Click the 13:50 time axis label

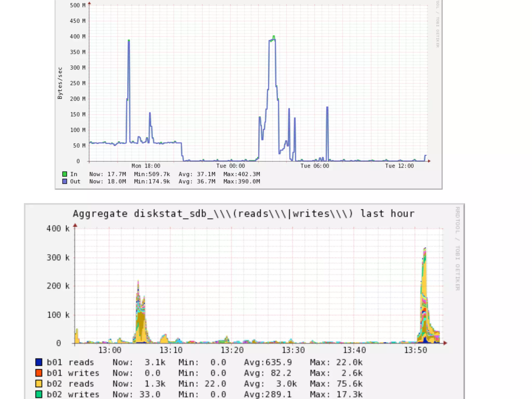tap(415, 350)
